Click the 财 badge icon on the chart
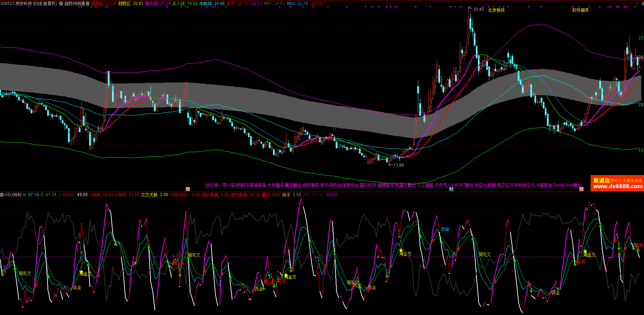This screenshot has width=644, height=315. 451,189
